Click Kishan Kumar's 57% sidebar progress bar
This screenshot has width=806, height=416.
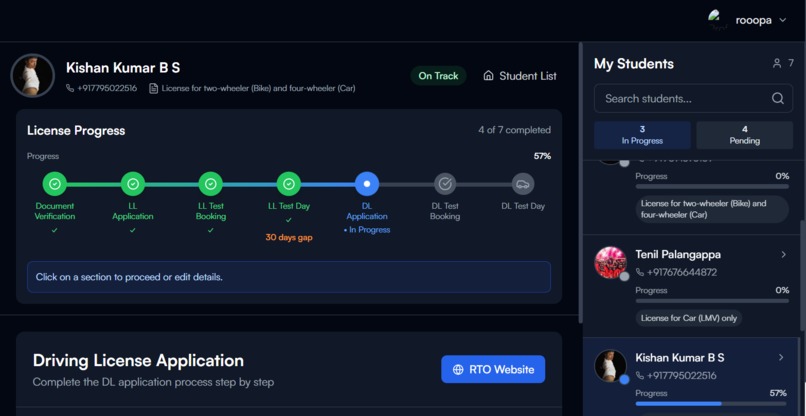712,404
